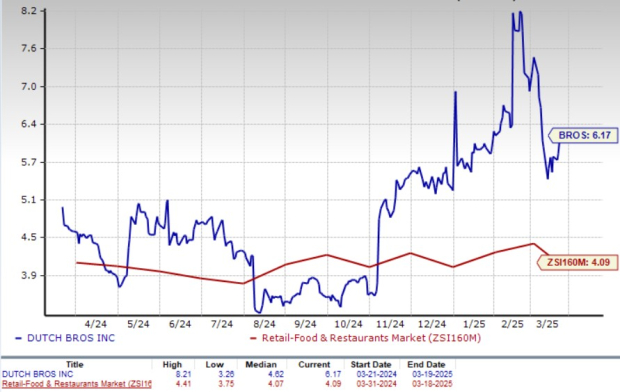Click the 03-18-2025 end date cell
Viewport: 620px width, 392px height.
tap(432, 384)
